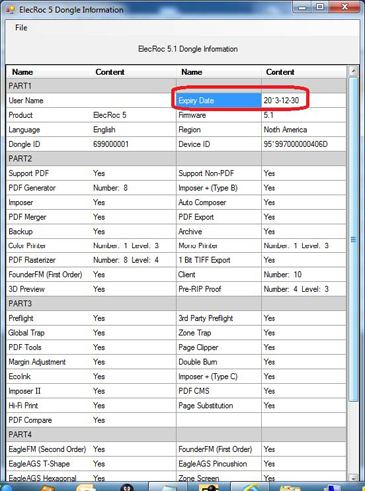365x491 pixels.
Task: Click the 1 Bit TIFF Export cell
Action: [x=219, y=260]
